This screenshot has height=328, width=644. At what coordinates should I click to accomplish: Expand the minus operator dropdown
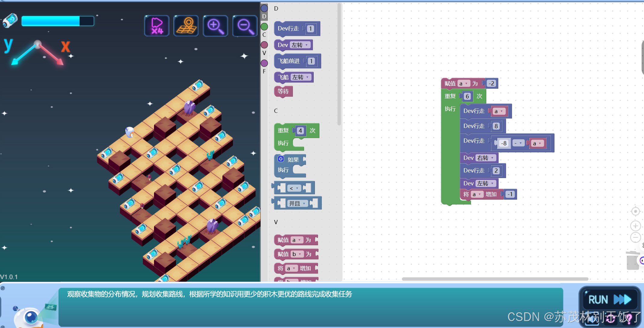pos(518,144)
